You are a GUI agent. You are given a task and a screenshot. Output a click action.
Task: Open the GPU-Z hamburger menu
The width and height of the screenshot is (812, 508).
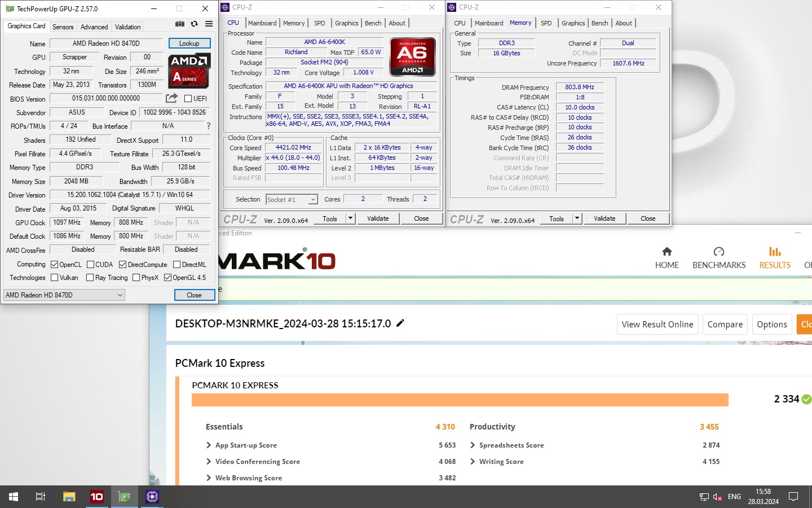click(x=209, y=24)
